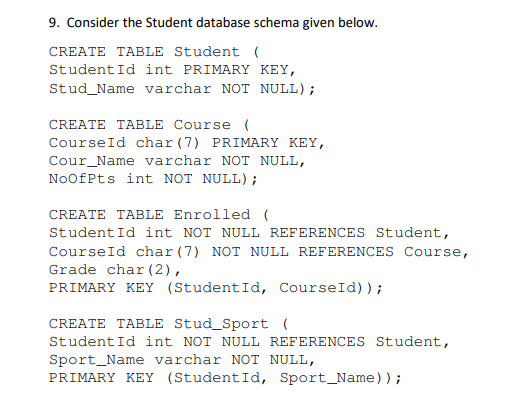Click the 'CREATE TABLE Stud_Sport (' line
The width and height of the screenshot is (514, 411).
coord(168,324)
